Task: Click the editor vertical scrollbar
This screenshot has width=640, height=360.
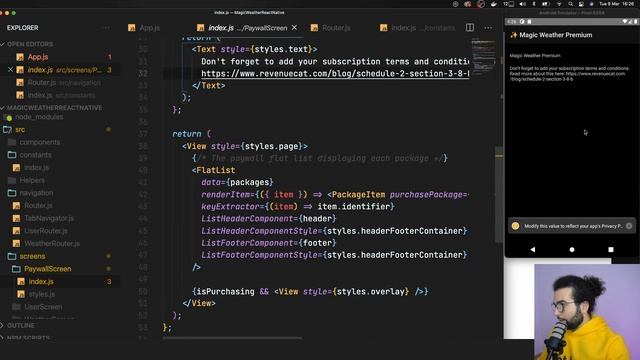Action: coord(499,194)
